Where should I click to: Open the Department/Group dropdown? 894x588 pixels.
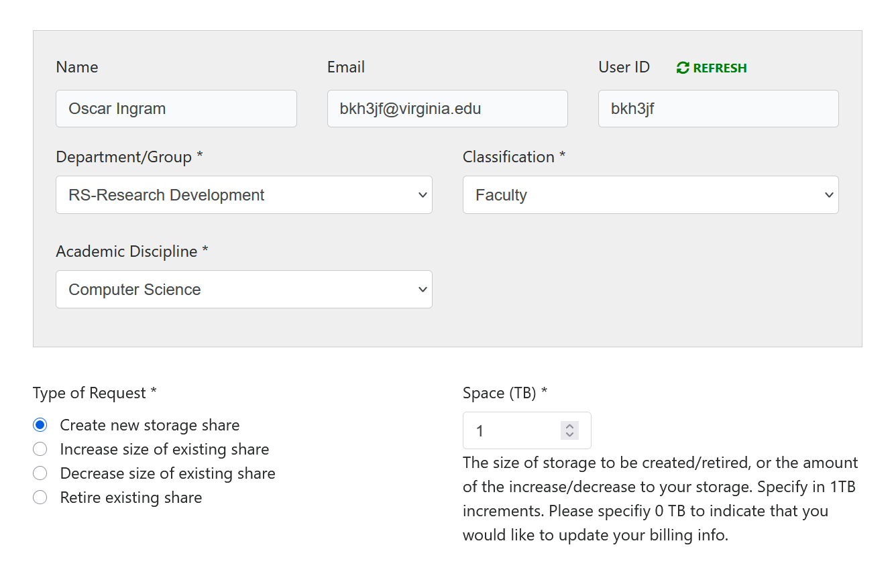click(x=244, y=195)
